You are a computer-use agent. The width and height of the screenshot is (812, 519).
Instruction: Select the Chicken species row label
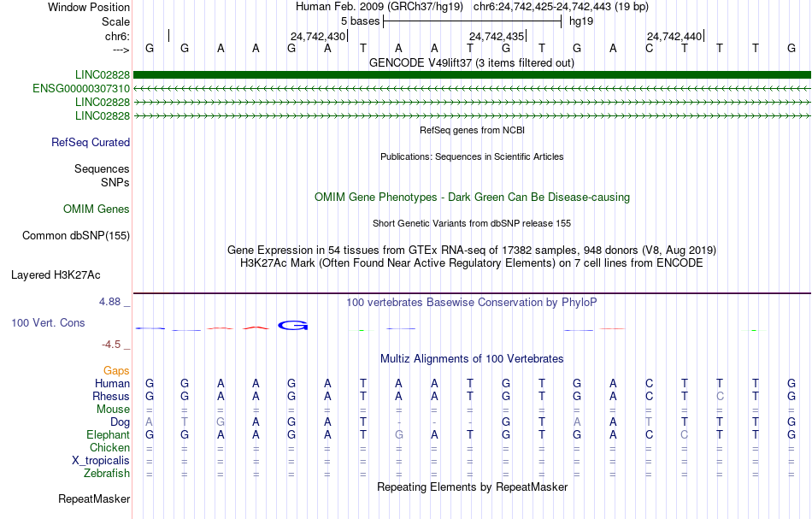coord(109,447)
